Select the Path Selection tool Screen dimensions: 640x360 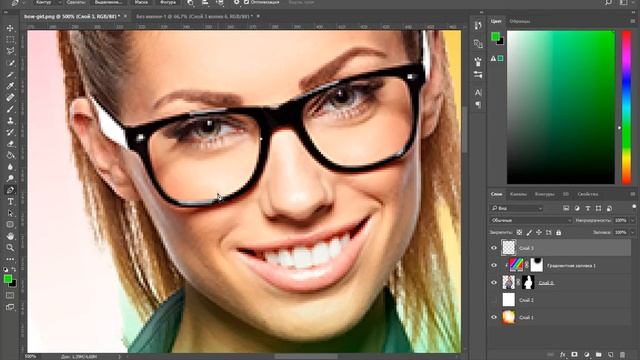pos(10,213)
